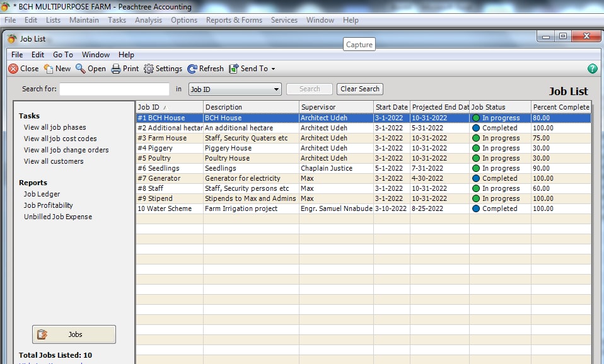Click the Capture tooltip button
The height and width of the screenshot is (364, 604).
(359, 44)
